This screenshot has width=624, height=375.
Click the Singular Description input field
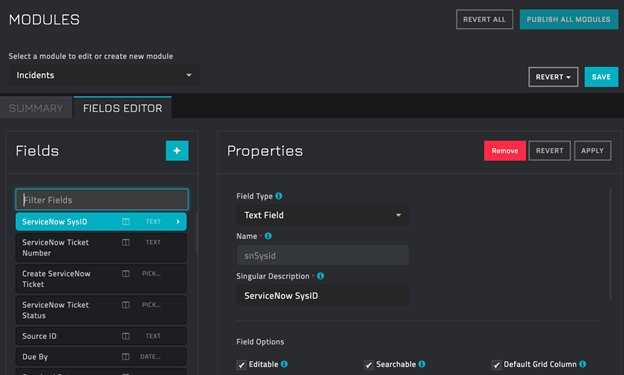tap(323, 295)
